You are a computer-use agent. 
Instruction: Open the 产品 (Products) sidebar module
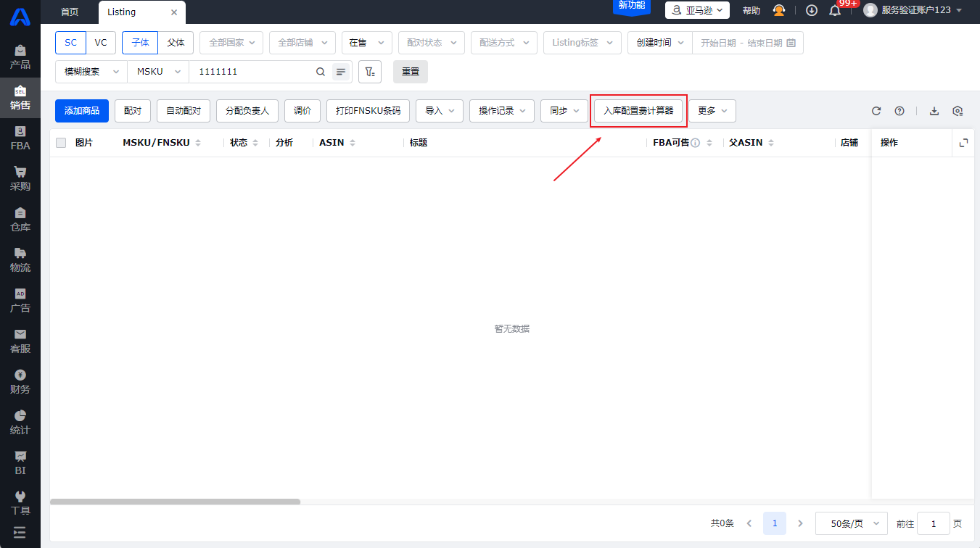point(20,57)
